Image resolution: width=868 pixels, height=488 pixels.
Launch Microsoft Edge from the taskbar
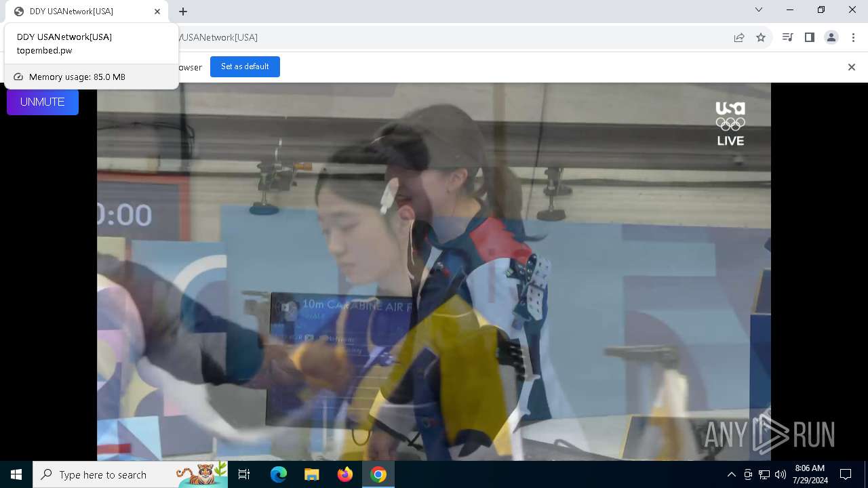pyautogui.click(x=279, y=474)
